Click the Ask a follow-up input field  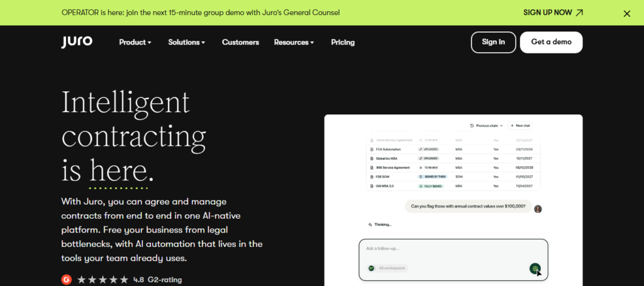[453, 260]
